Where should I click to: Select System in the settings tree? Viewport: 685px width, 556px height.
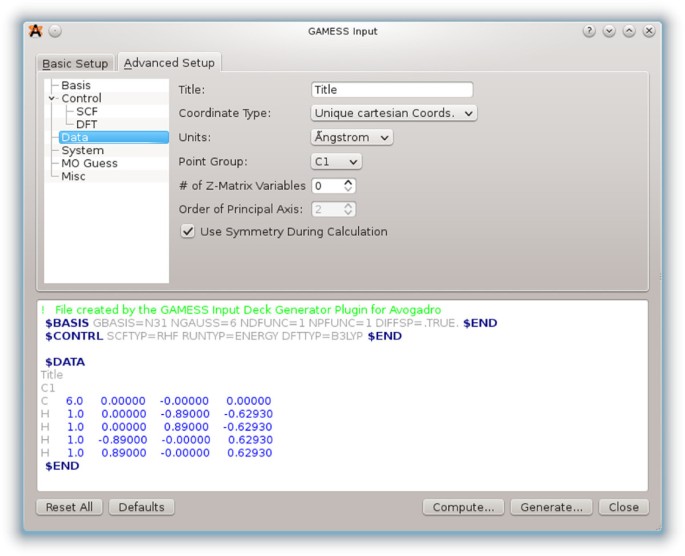click(x=83, y=150)
